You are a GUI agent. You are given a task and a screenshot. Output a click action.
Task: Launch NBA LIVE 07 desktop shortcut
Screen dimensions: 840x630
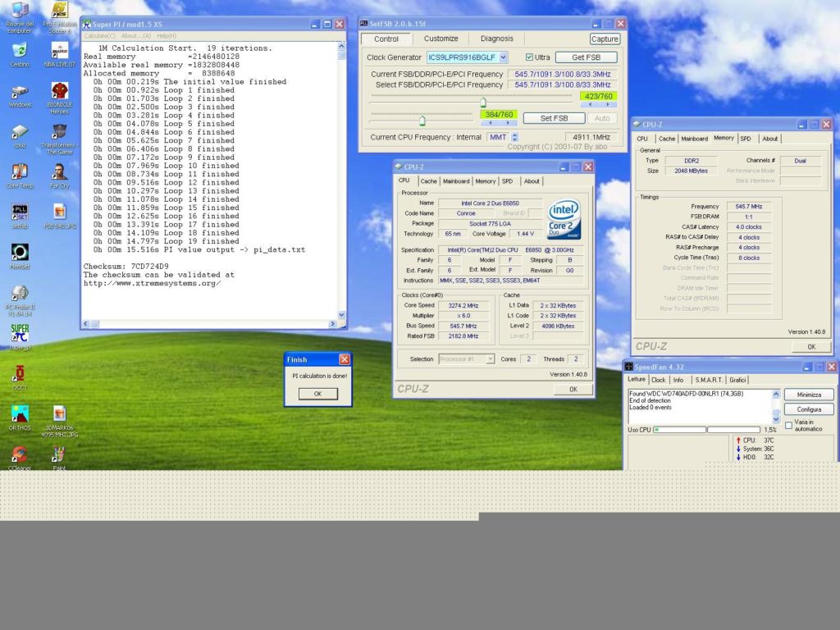coord(59,54)
